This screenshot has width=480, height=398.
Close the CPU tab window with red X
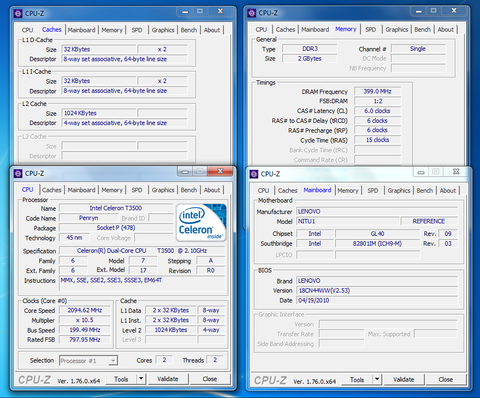pos(220,171)
